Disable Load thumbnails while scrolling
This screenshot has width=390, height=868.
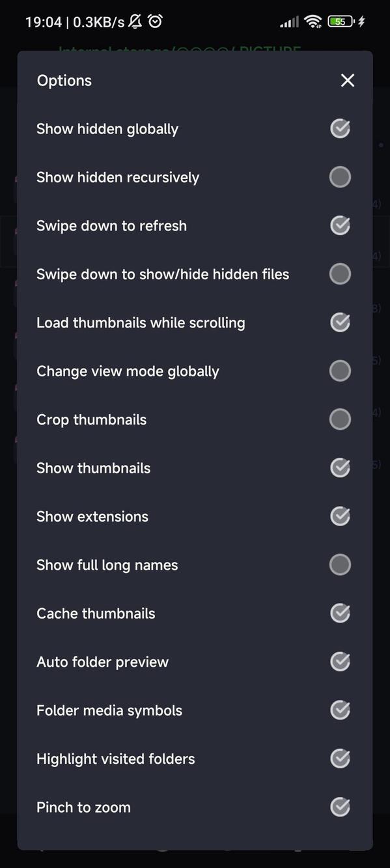(x=340, y=322)
